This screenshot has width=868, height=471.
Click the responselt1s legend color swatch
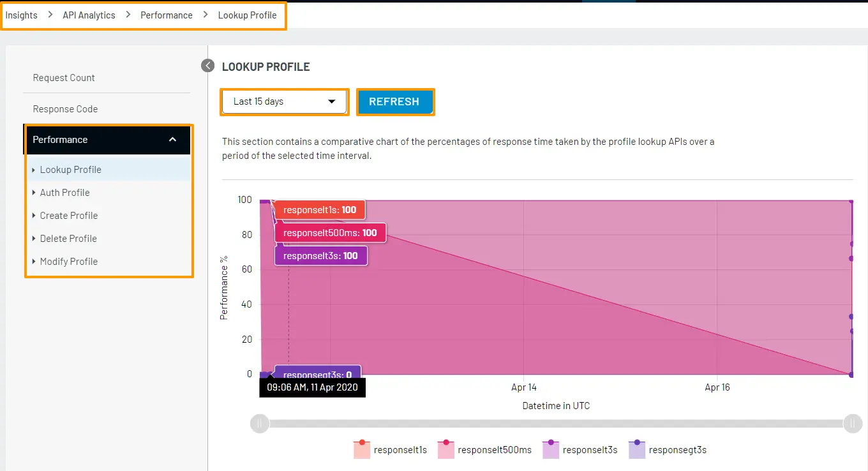(361, 449)
